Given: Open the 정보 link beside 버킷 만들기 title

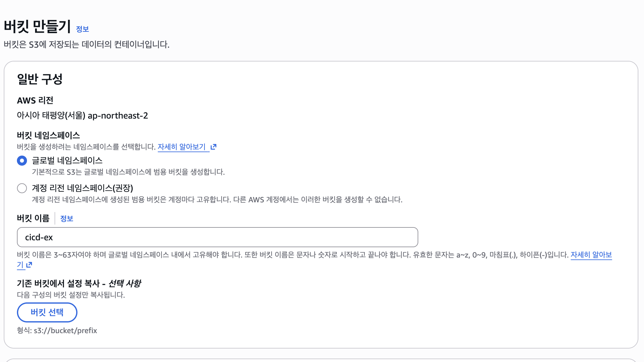Looking at the screenshot, I should [82, 29].
